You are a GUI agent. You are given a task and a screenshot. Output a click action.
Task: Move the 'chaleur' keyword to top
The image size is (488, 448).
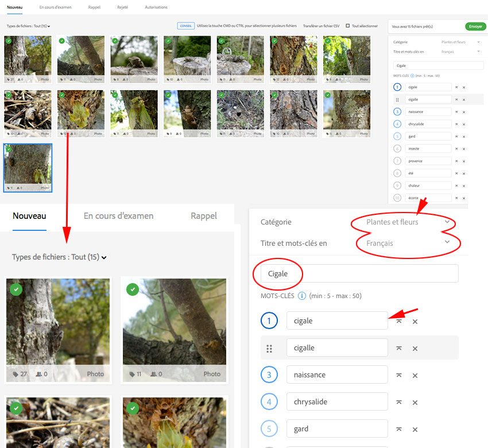(x=456, y=186)
